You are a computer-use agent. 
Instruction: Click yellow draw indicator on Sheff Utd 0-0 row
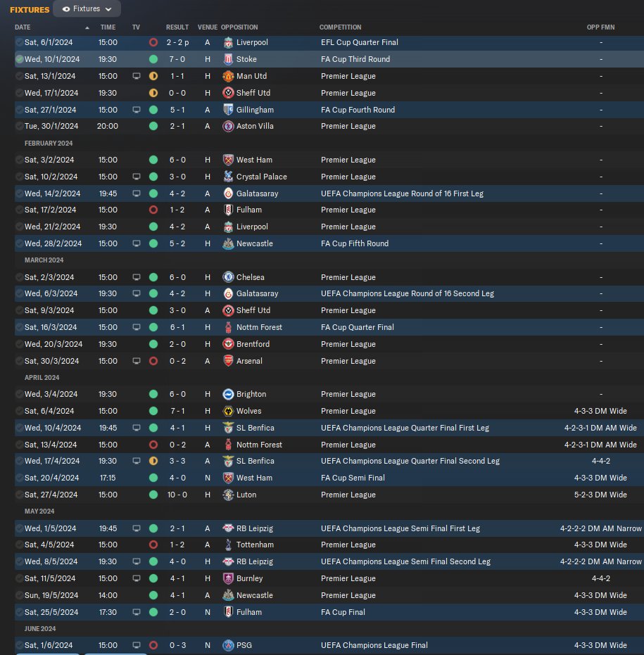click(153, 93)
